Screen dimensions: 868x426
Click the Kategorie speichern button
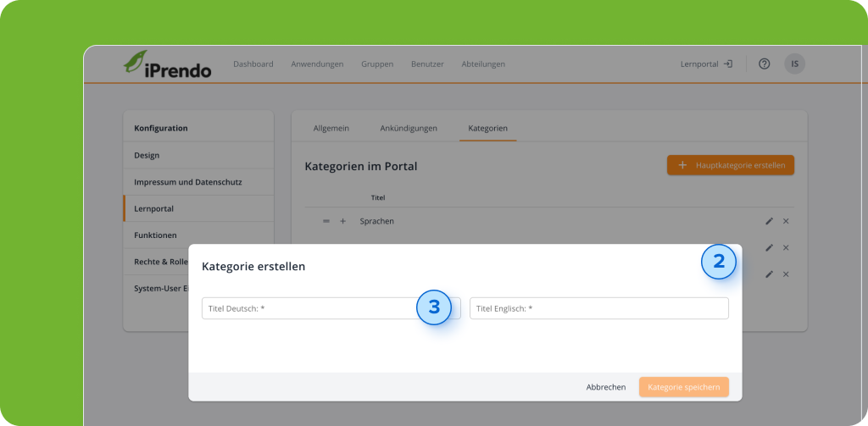point(683,387)
